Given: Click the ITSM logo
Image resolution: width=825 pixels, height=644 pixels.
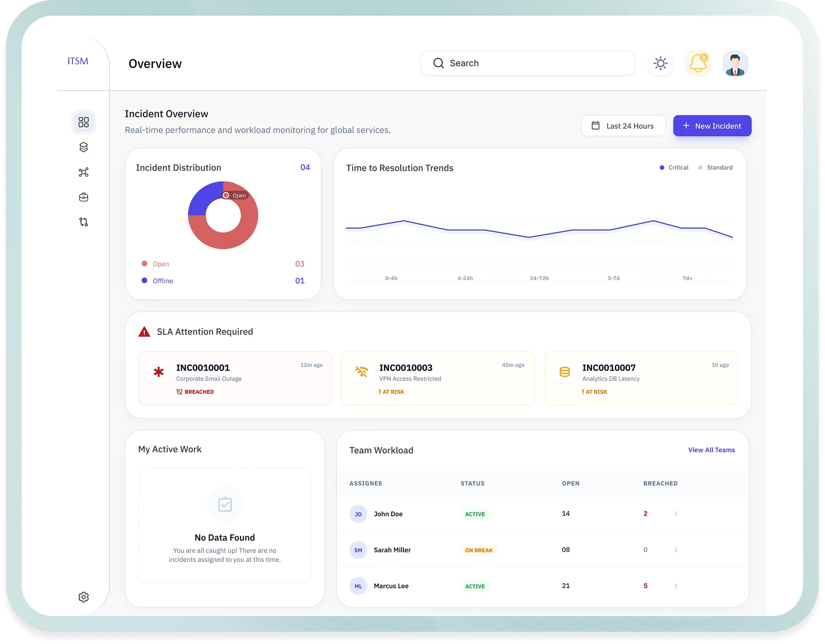Looking at the screenshot, I should [x=78, y=61].
